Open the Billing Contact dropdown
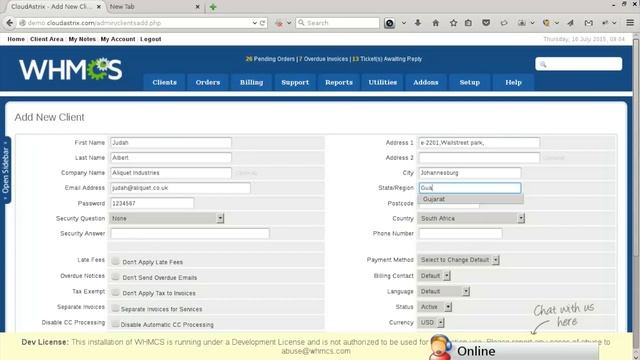Viewport: 640px width, 360px height. click(434, 276)
